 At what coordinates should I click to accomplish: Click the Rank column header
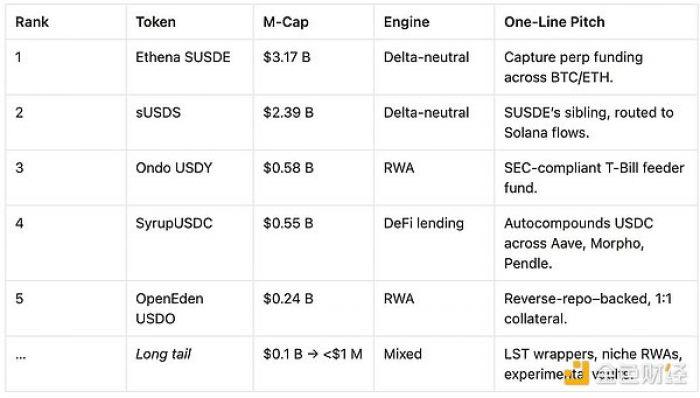(x=32, y=22)
